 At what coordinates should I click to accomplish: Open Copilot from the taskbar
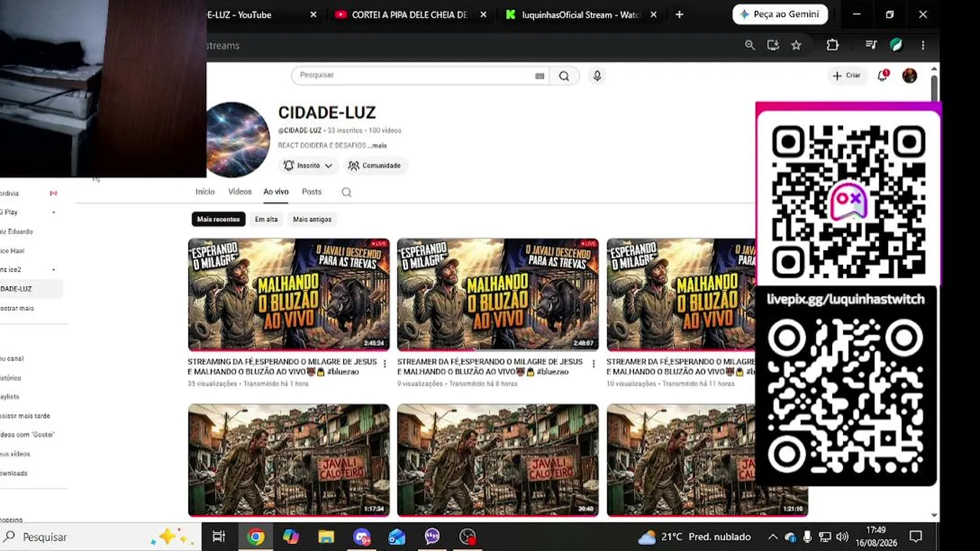(x=291, y=537)
